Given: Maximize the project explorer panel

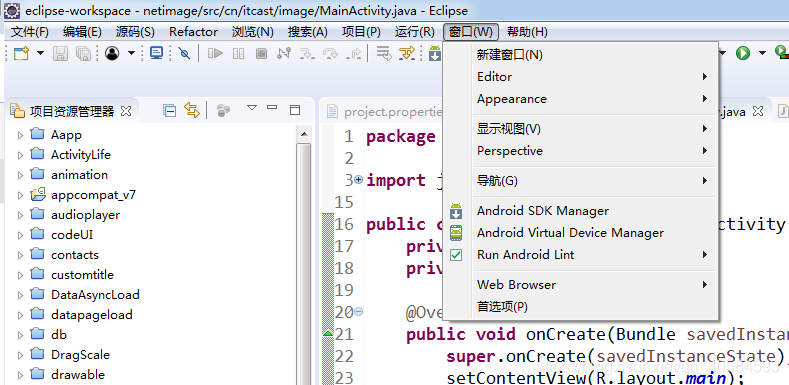Looking at the screenshot, I should coord(295,110).
